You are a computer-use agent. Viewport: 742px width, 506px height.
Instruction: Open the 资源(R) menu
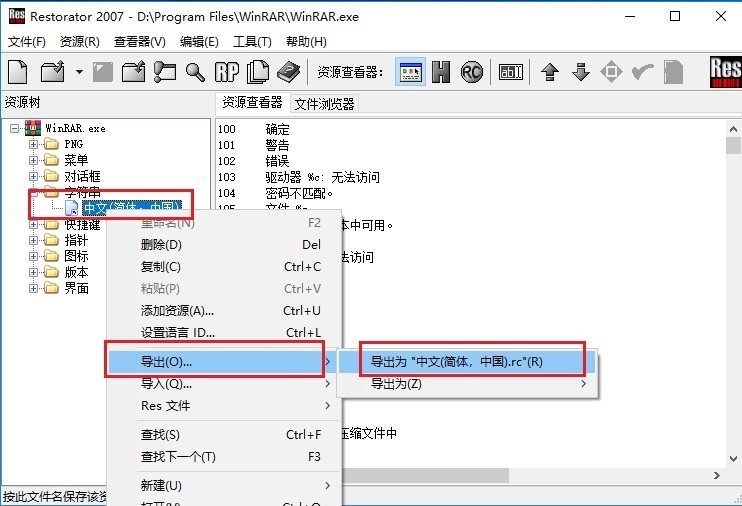click(80, 42)
